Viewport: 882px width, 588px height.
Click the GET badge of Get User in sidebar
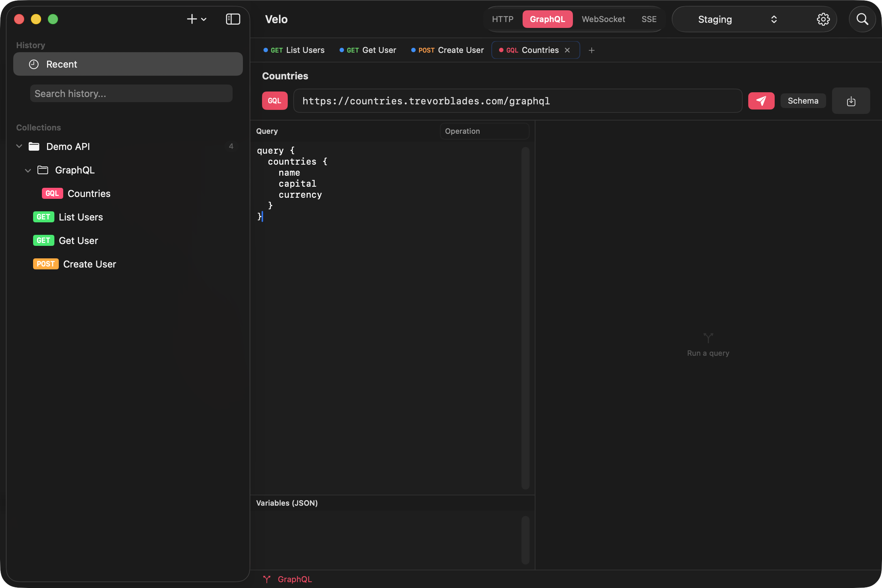click(x=43, y=241)
